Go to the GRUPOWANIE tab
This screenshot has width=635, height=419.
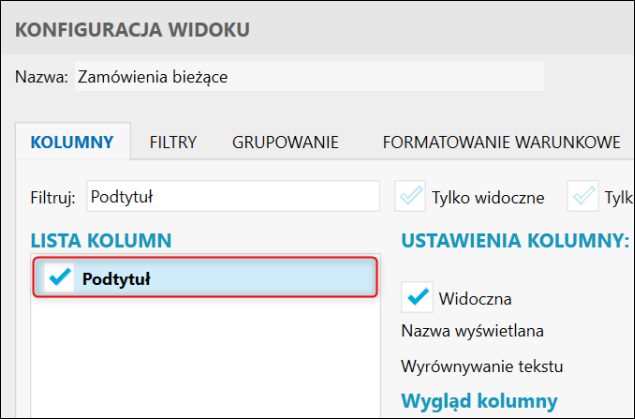pos(285,142)
